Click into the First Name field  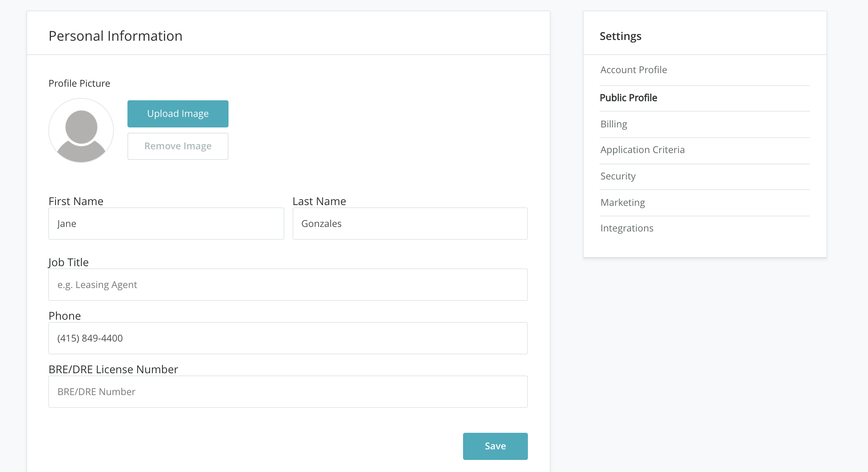[x=166, y=224]
